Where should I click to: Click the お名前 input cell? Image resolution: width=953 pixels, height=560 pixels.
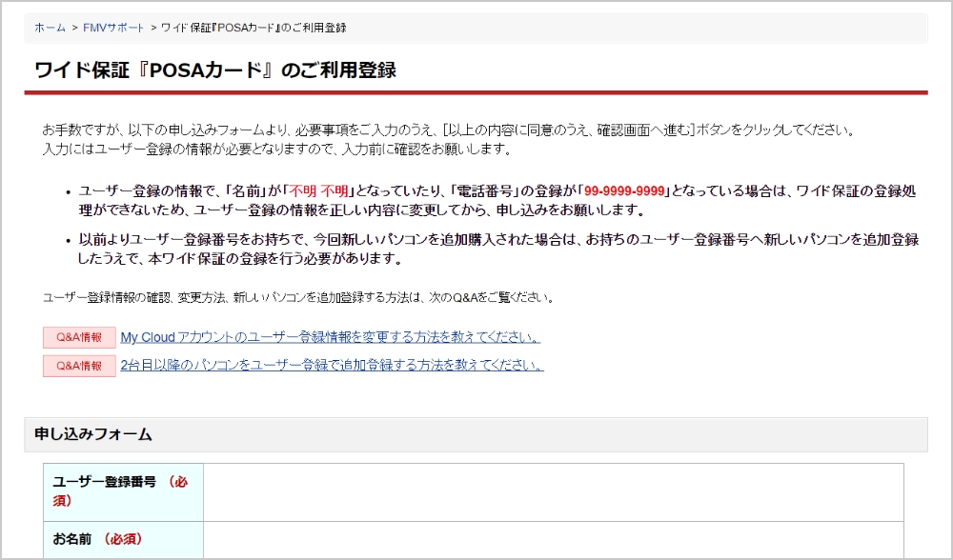[x=553, y=540]
